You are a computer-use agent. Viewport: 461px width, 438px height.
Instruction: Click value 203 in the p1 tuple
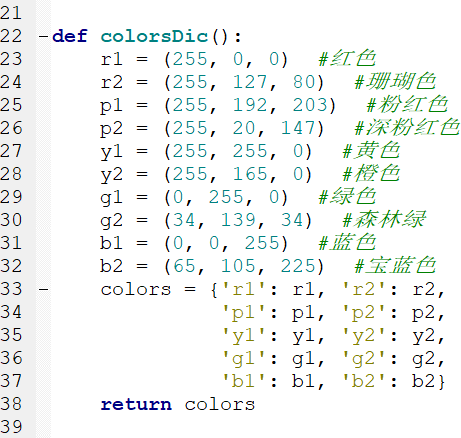(x=310, y=105)
